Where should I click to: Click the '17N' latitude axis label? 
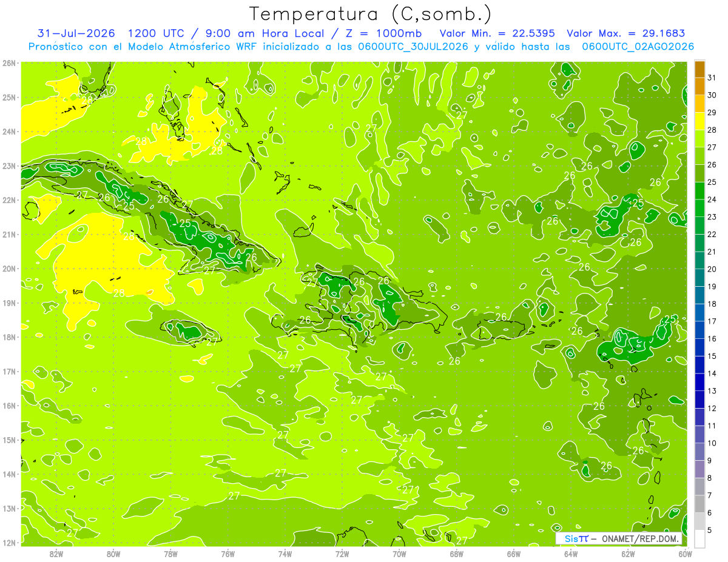click(10, 371)
